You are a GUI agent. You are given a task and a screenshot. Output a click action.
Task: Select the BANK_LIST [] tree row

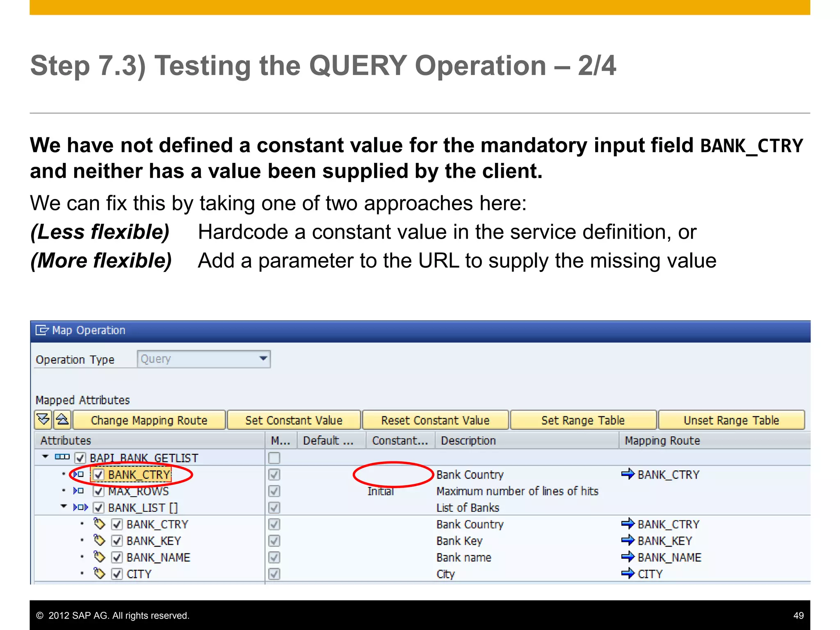point(143,508)
